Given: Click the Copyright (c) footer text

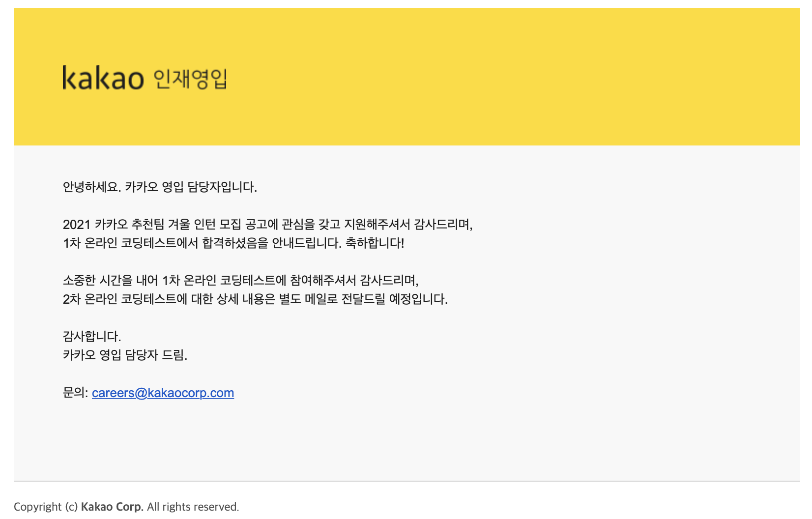Looking at the screenshot, I should 46,507.
